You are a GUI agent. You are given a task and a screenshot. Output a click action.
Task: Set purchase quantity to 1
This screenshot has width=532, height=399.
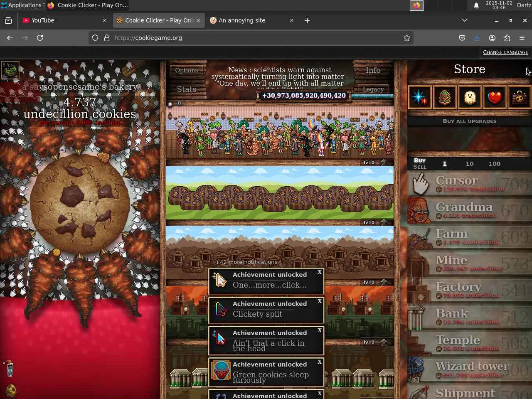[445, 164]
